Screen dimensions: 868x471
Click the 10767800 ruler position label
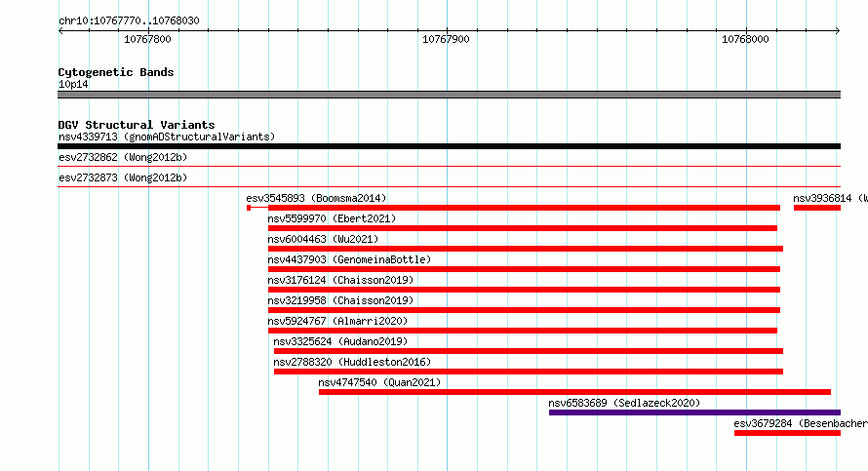click(x=147, y=39)
